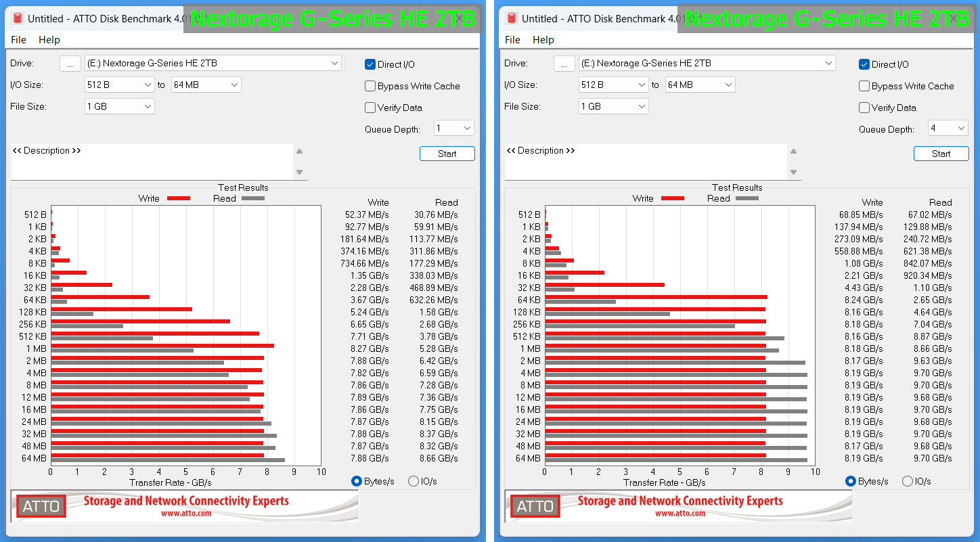Screen dimensions: 980x542
Task: Click 7.04 GB/s read value, right window
Action: [933, 324]
